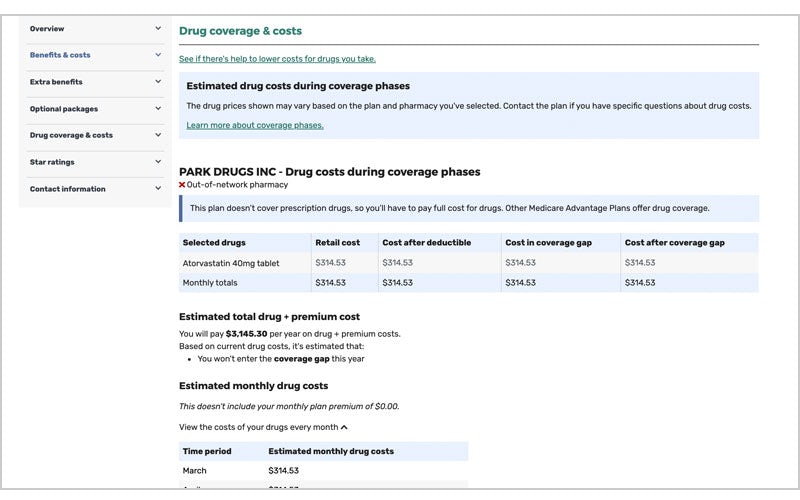
Task: Click the PARK DRUGS INC heading
Action: pos(330,171)
